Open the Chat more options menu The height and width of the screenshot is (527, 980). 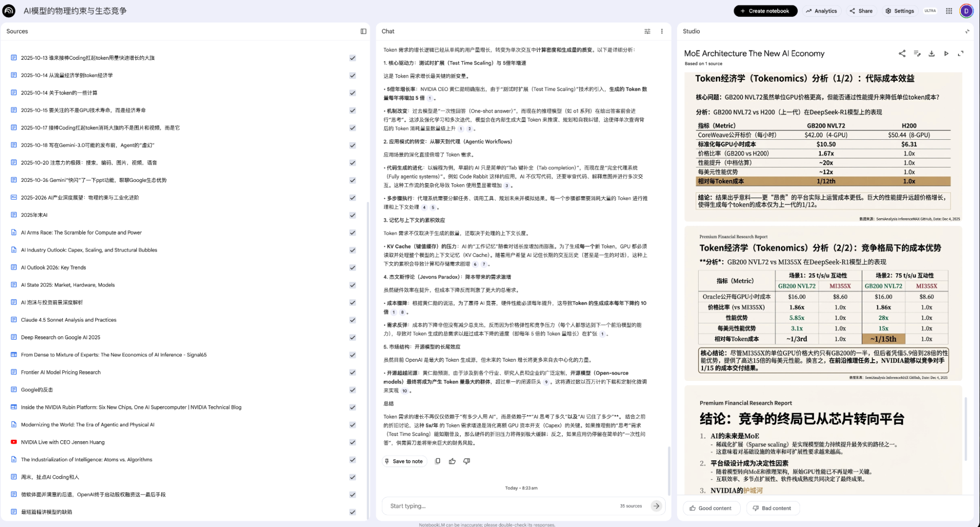[662, 31]
